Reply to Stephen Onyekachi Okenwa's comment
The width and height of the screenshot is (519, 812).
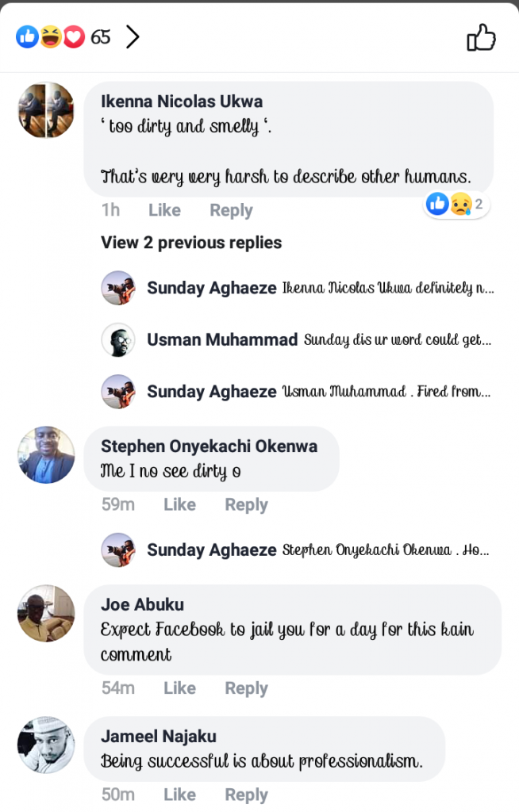pos(246,504)
